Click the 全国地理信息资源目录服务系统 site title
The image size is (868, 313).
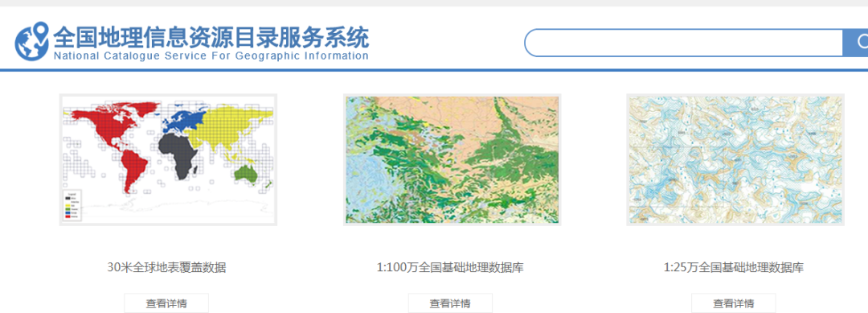tap(211, 37)
